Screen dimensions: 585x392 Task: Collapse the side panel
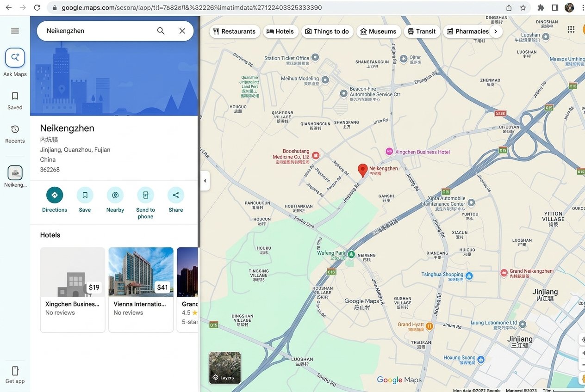(x=205, y=181)
